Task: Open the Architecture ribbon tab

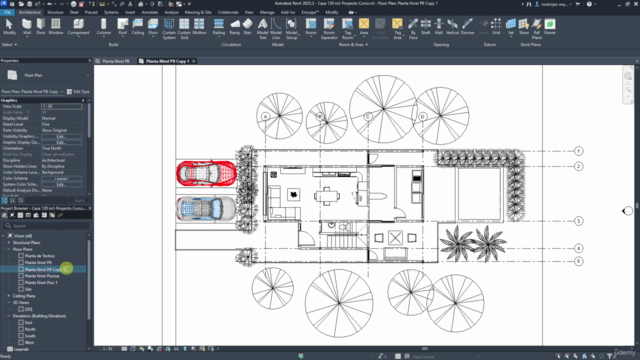Action: coord(30,12)
